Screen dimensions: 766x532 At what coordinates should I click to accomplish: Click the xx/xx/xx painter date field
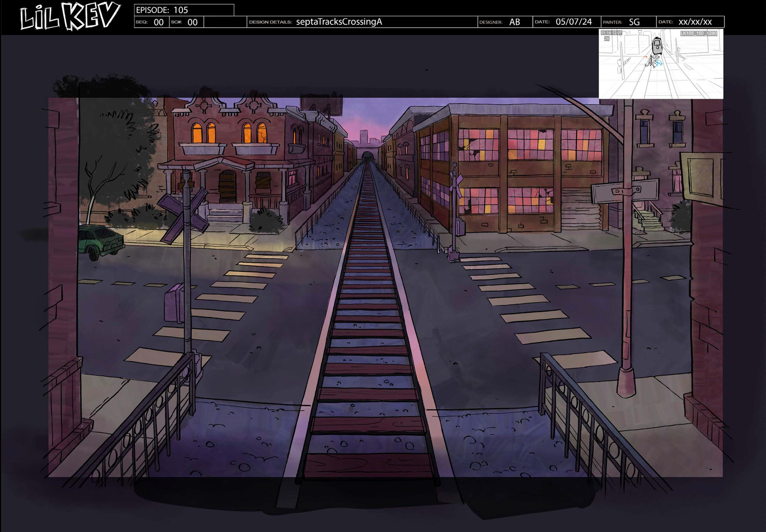click(695, 22)
